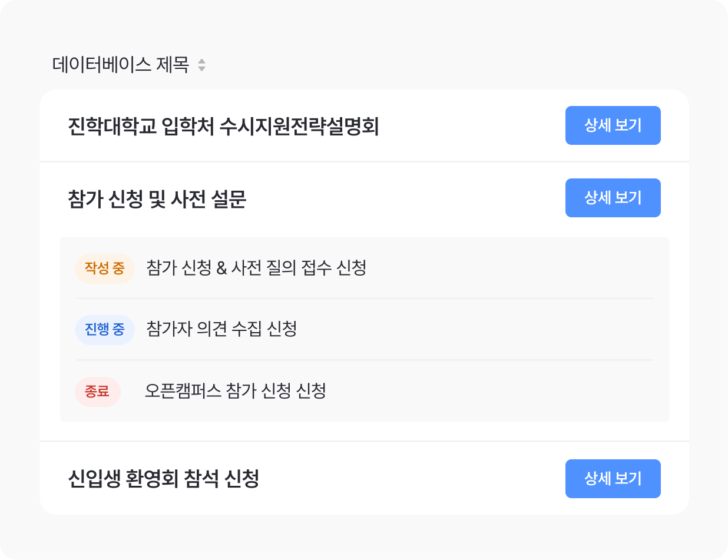728x560 pixels.
Task: Click empty space right of 오픈캠퍼스 참가 신청 신청
Action: [495, 391]
